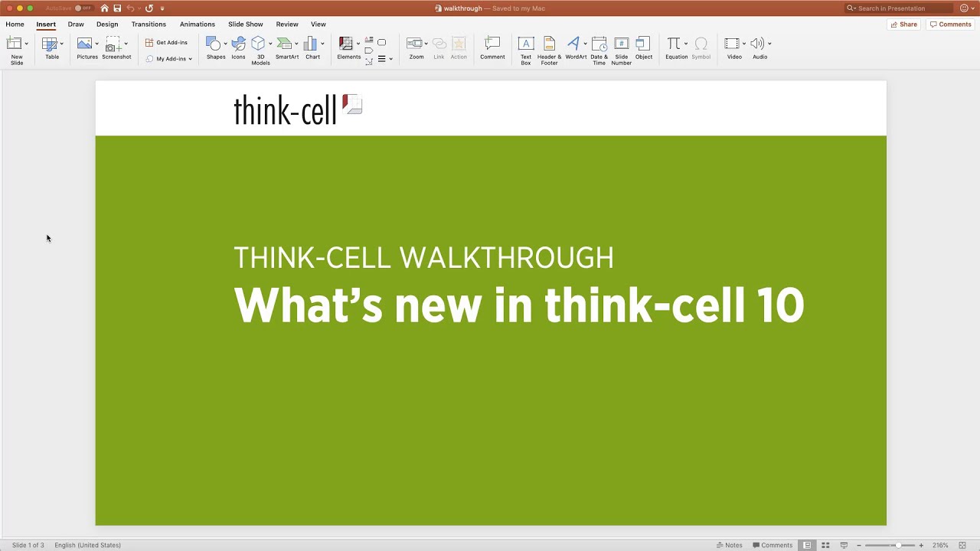This screenshot has height=551, width=980.
Task: Open the Icons library
Action: click(x=238, y=49)
